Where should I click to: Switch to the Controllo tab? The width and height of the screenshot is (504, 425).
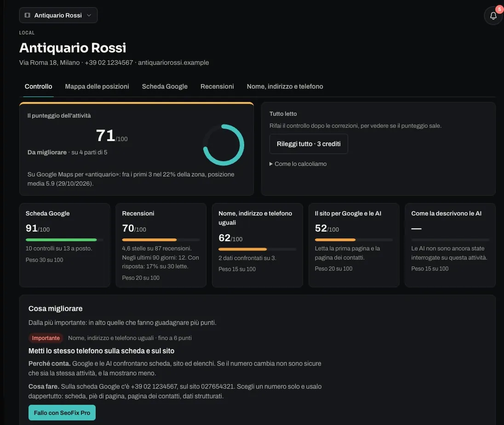[x=38, y=86]
